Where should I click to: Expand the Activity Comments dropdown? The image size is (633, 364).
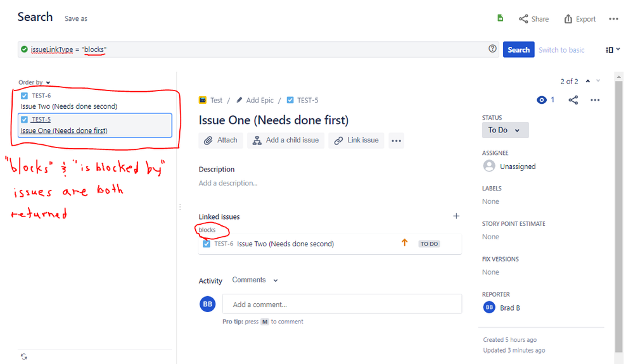point(255,280)
